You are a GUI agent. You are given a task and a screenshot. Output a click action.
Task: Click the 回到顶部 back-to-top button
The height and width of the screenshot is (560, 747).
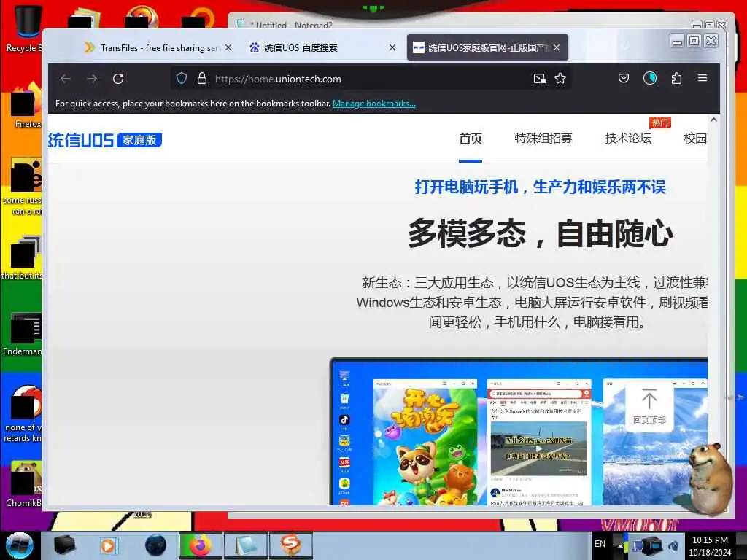point(649,407)
